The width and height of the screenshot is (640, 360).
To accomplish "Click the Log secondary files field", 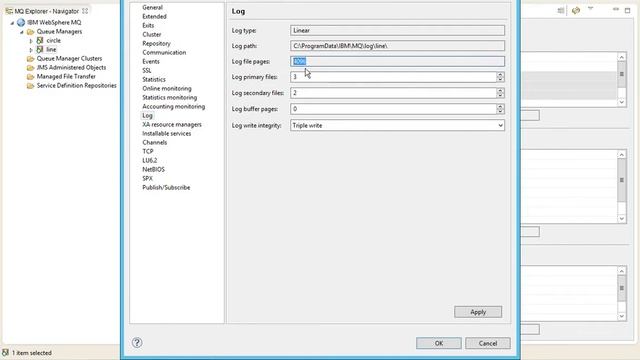I will click(393, 93).
